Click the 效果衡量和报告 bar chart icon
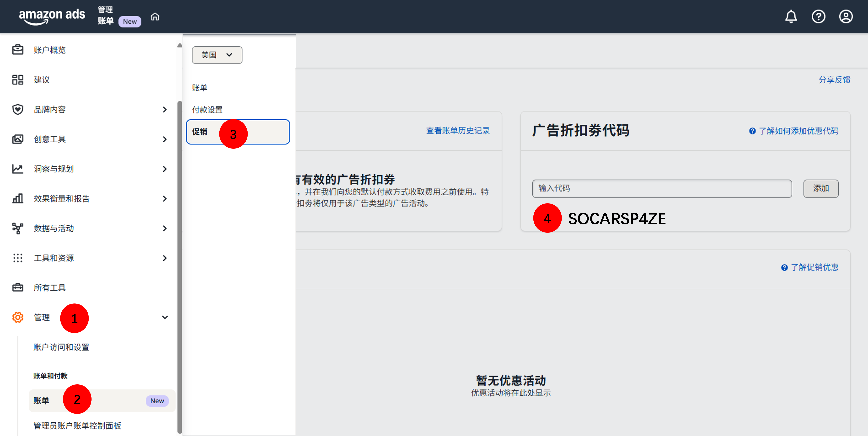868x436 pixels. click(18, 198)
